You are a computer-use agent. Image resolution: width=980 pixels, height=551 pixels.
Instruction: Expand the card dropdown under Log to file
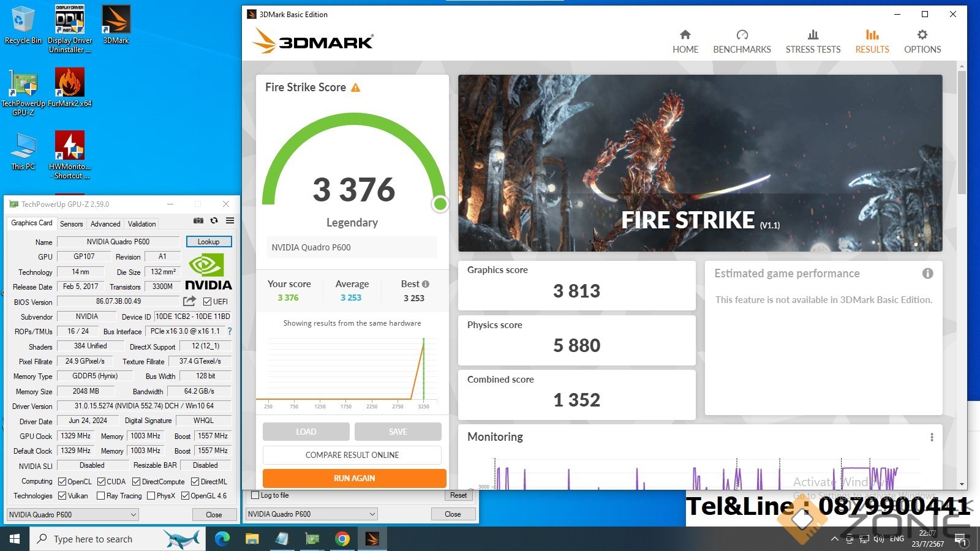coord(312,514)
